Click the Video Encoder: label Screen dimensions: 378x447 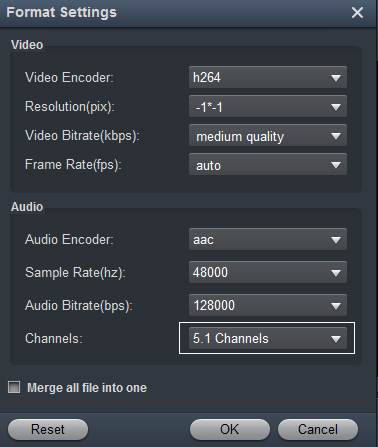69,78
